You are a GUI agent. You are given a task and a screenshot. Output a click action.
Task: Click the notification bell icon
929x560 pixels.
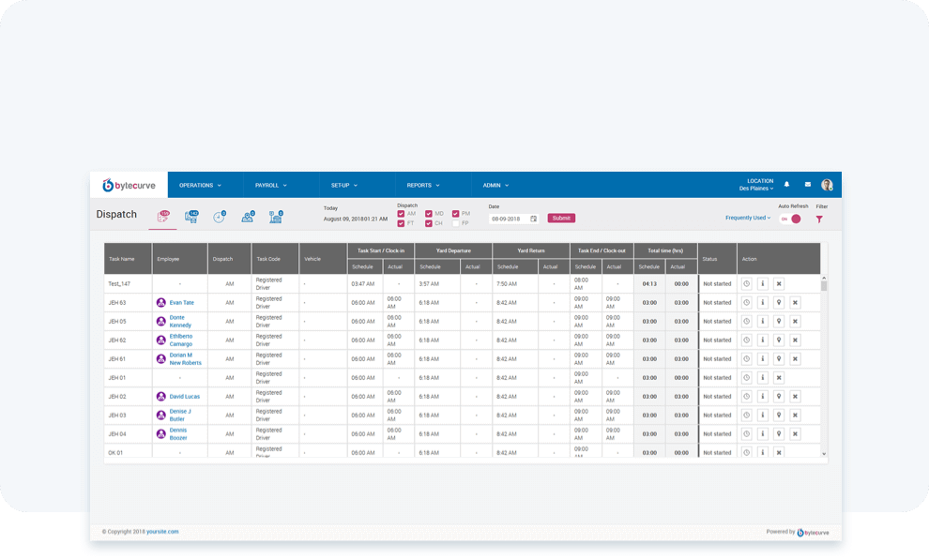pyautogui.click(x=786, y=185)
